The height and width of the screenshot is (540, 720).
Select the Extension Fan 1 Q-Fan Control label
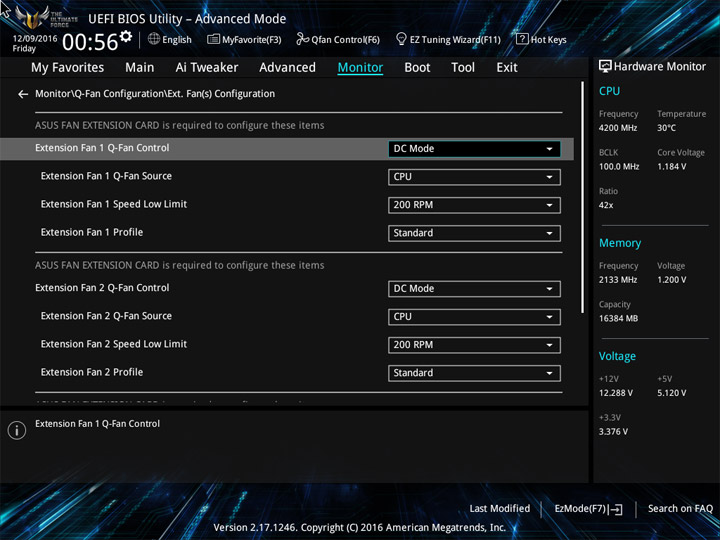tap(102, 148)
